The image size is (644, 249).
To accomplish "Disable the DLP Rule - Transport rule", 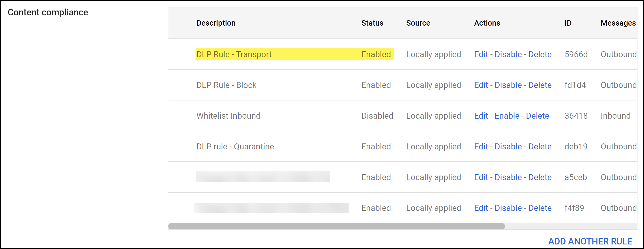I will (508, 54).
